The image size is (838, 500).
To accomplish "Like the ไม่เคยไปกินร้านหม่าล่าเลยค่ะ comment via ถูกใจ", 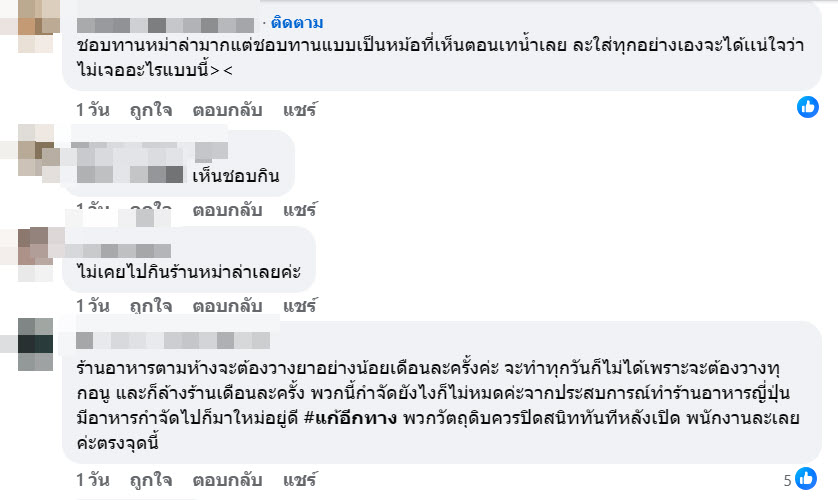I will (x=150, y=304).
